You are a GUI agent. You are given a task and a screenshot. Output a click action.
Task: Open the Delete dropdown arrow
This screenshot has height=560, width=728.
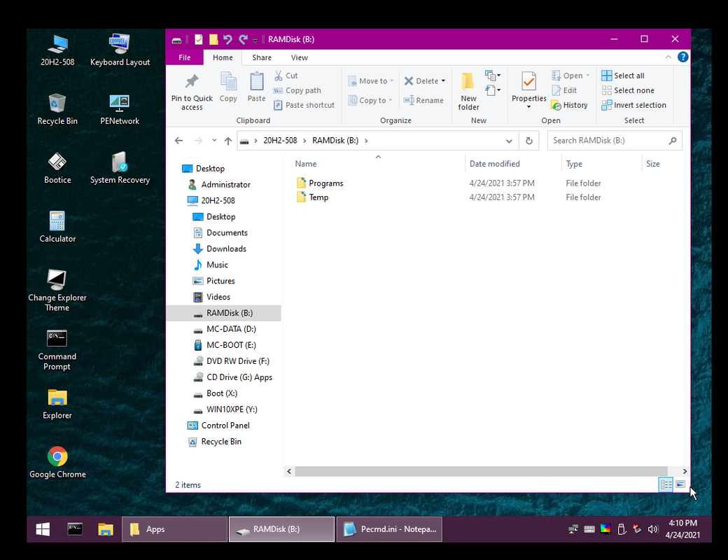[x=443, y=80]
